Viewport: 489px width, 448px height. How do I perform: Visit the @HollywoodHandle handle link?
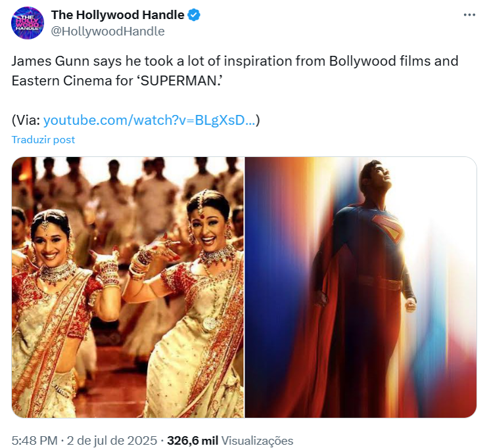pyautogui.click(x=108, y=31)
